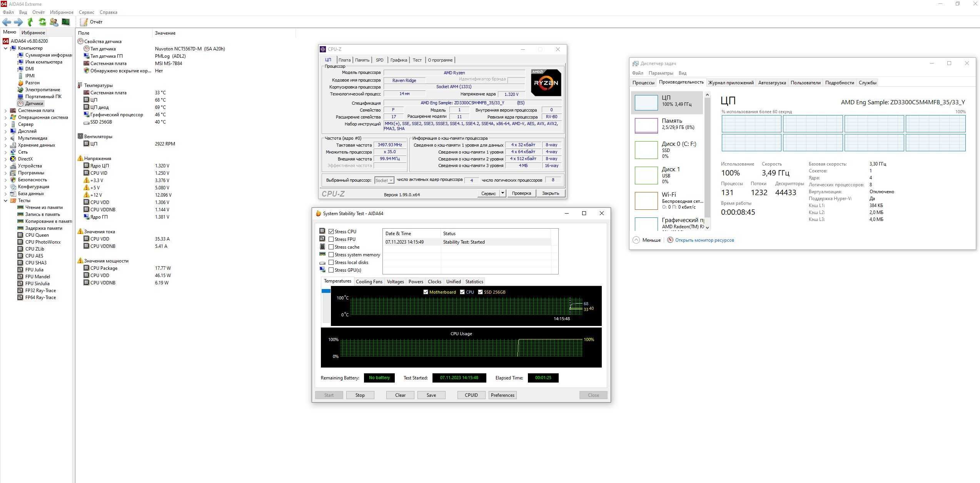Enable Stress GPU(s) checkbox
Image resolution: width=980 pixels, height=483 pixels.
click(x=331, y=270)
